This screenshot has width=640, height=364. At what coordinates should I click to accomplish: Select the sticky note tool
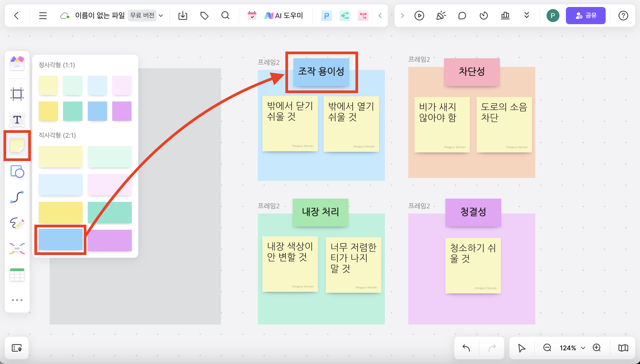click(17, 146)
